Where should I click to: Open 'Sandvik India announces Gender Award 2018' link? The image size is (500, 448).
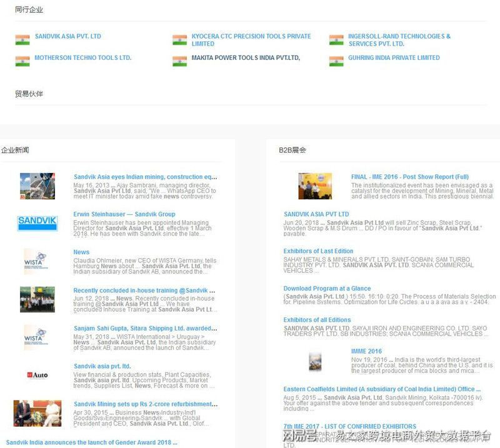pyautogui.click(x=91, y=442)
